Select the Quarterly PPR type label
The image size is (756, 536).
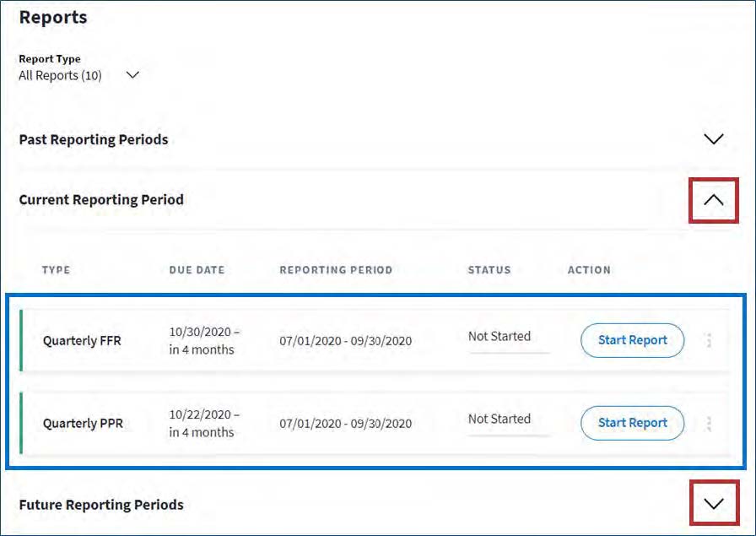click(83, 424)
